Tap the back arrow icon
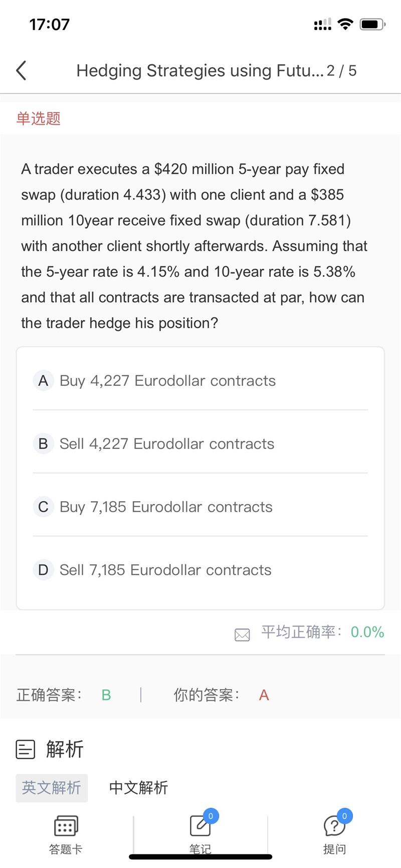Image resolution: width=401 pixels, height=868 pixels. coord(21,71)
